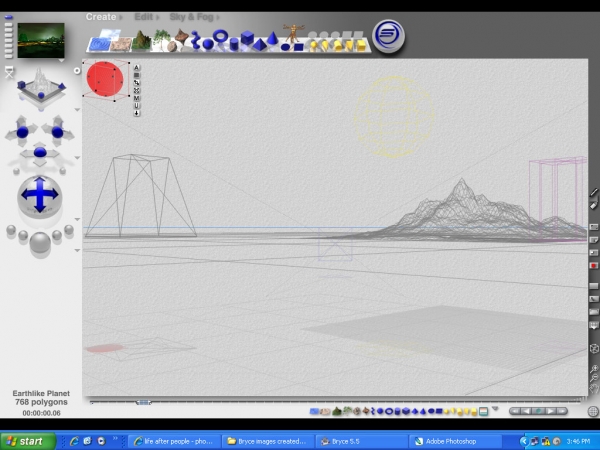This screenshot has width=600, height=450.
Task: Open the camera cross controls options triangle
Action: (x=77, y=158)
